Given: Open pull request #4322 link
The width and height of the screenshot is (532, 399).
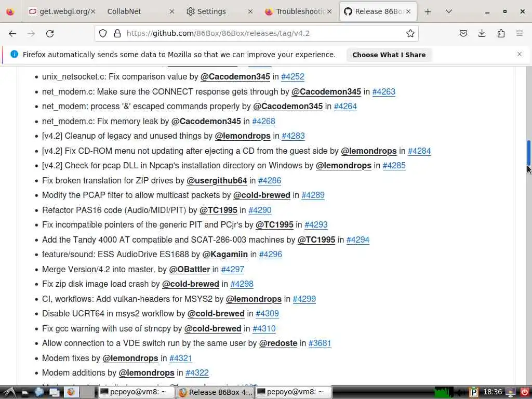Looking at the screenshot, I should (x=197, y=373).
